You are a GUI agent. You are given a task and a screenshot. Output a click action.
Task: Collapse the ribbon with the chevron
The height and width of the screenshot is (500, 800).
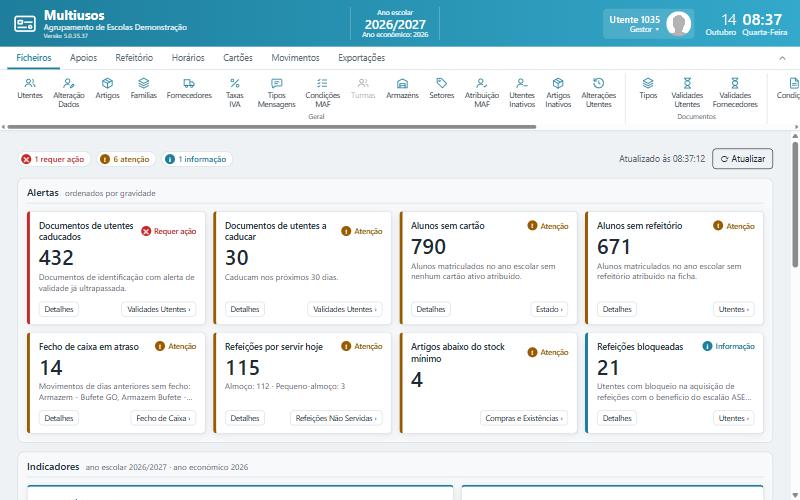[x=782, y=58]
